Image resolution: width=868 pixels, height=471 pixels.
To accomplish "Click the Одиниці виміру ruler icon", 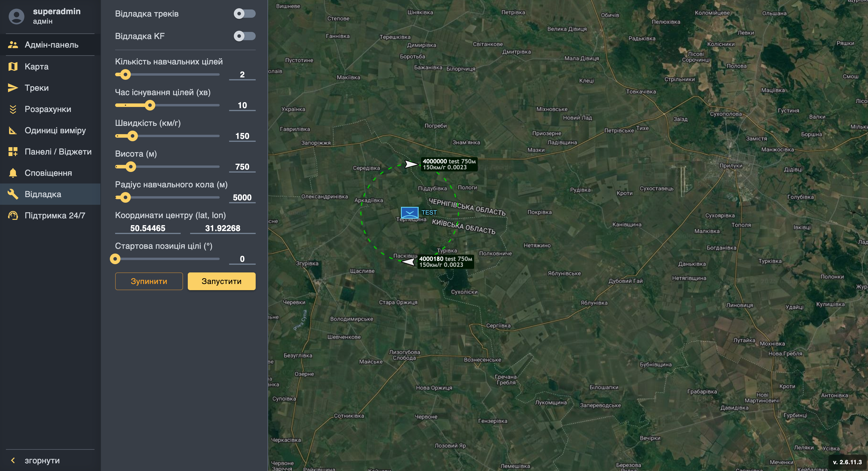I will [x=13, y=131].
